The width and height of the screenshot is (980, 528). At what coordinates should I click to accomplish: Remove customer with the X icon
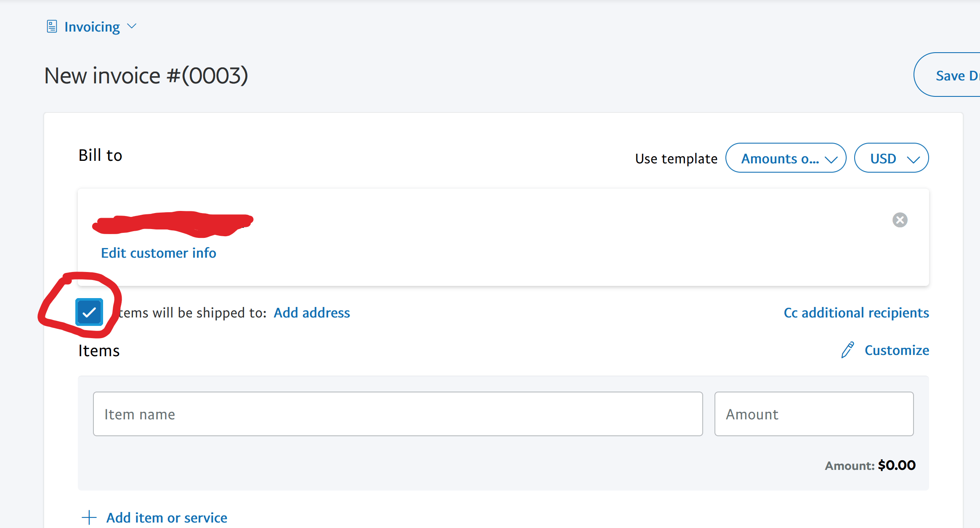[900, 220]
